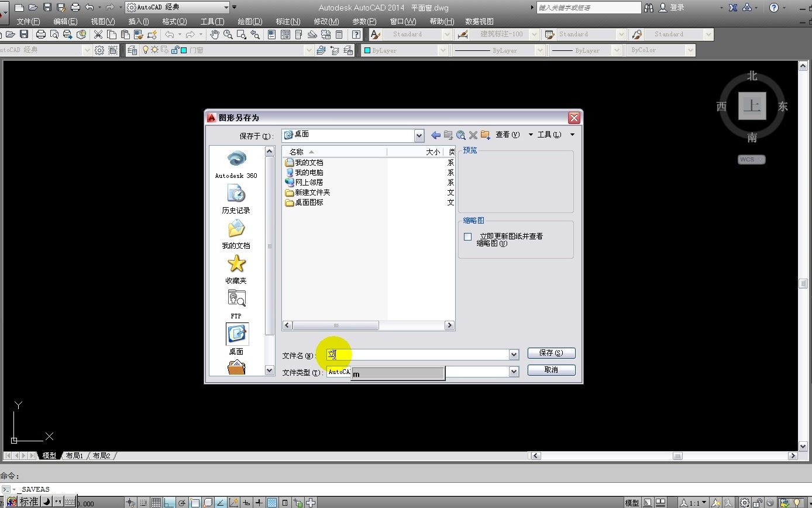812x508 pixels.
Task: Open the 查看(V) views menu in dialog
Action: pos(507,135)
